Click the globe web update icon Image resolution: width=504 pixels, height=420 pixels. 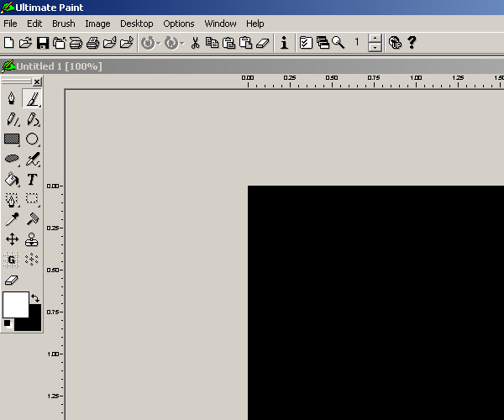tap(395, 43)
